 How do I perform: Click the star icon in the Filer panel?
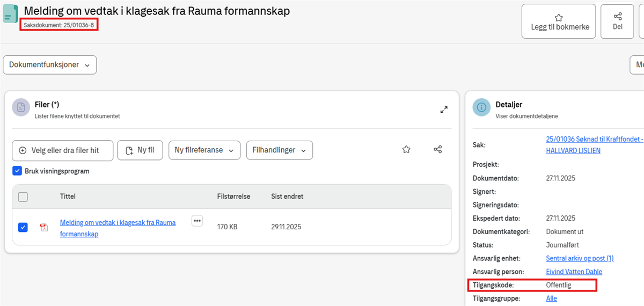406,150
